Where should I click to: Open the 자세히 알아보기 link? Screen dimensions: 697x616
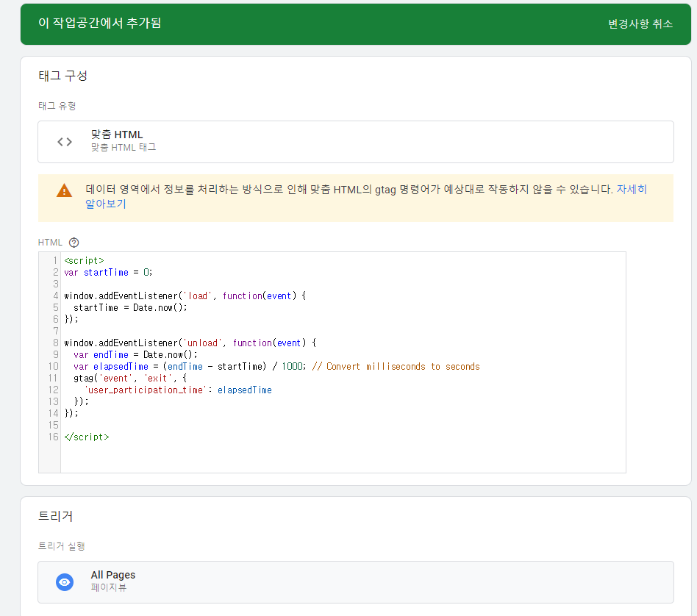632,190
